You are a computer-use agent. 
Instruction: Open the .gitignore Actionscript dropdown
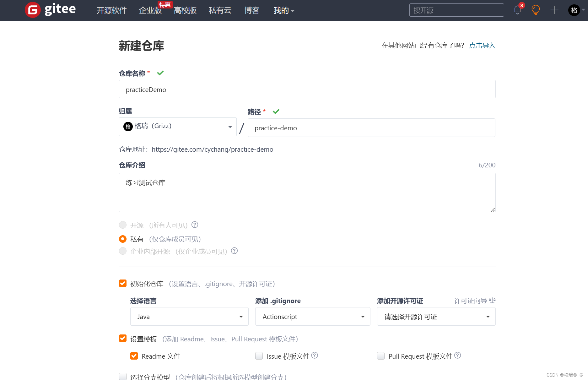click(313, 317)
